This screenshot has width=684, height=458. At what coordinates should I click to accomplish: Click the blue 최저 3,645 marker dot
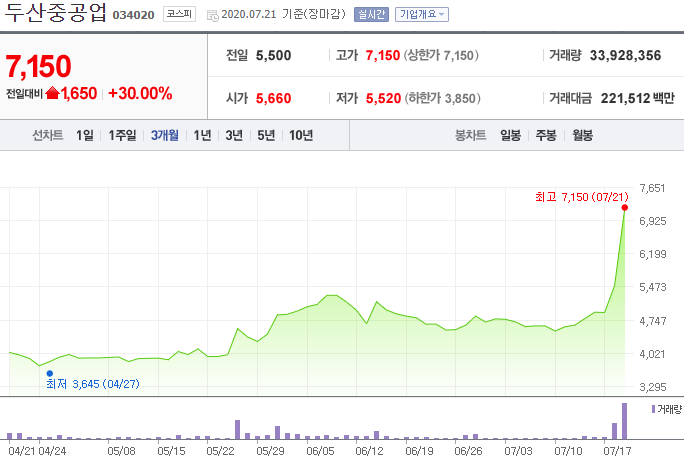[x=50, y=373]
